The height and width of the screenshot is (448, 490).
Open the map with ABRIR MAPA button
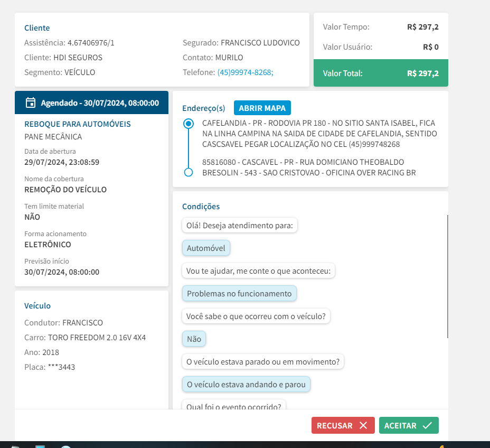click(262, 108)
